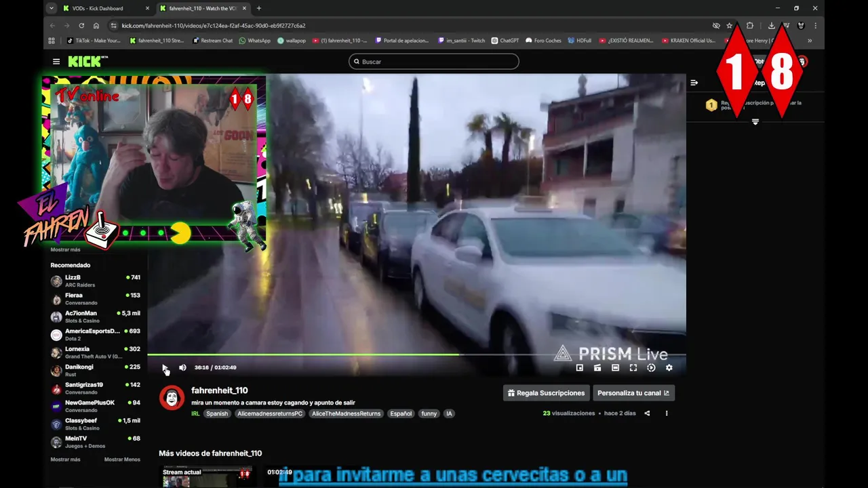868x488 pixels.
Task: Click Personaliza tu canal button
Action: coord(633,393)
